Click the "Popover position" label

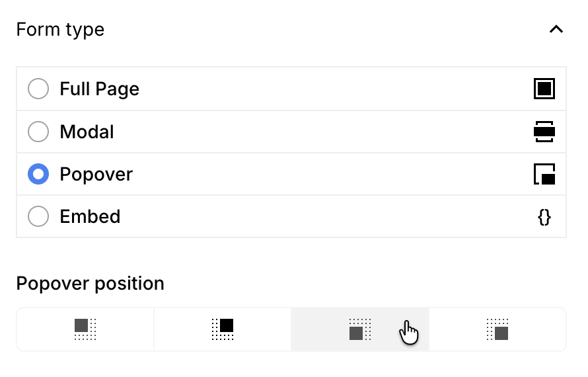[x=90, y=284]
